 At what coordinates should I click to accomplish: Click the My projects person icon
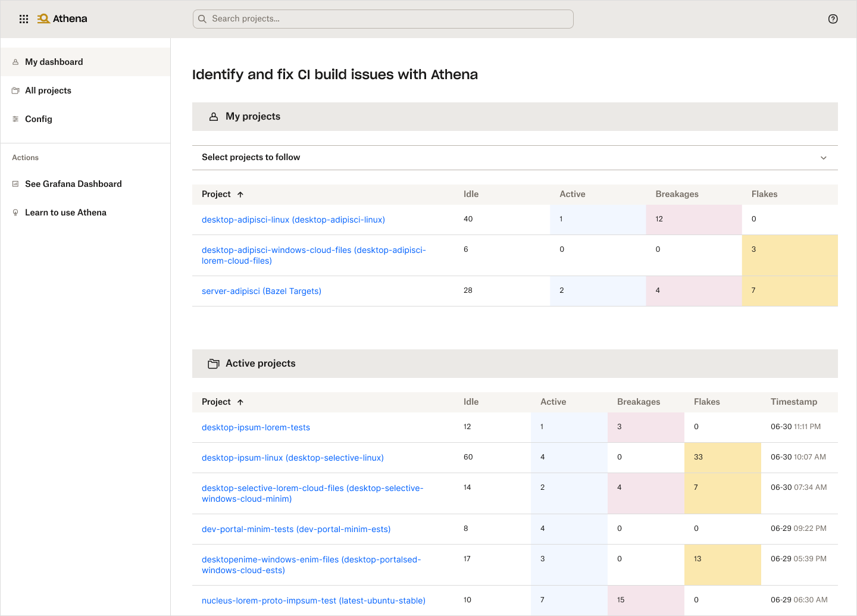(x=214, y=117)
